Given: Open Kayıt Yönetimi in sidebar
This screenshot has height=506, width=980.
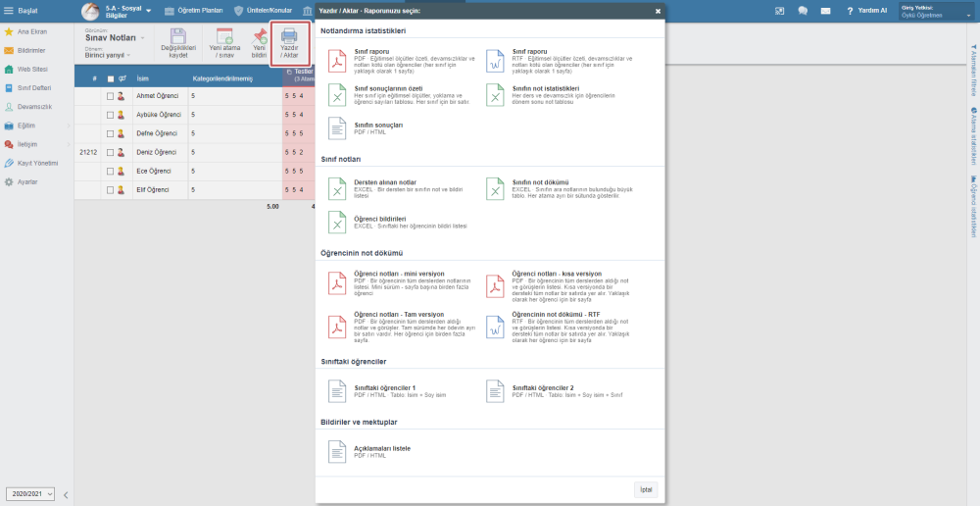Looking at the screenshot, I should pos(36,163).
